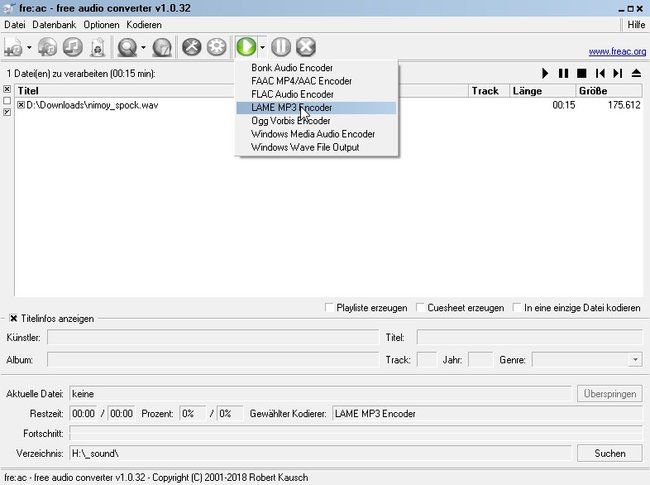
Task: Enable Playliste erzeugen checkbox
Action: (330, 308)
